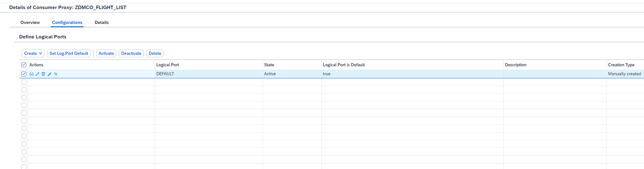Click the Delete button in the toolbar
This screenshot has height=169, width=644.
pyautogui.click(x=155, y=53)
